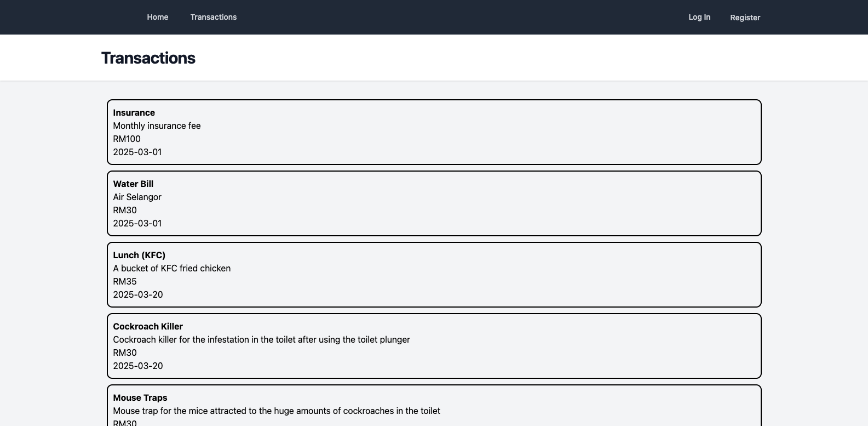Image resolution: width=868 pixels, height=426 pixels.
Task: Go to the Home nav link
Action: point(158,17)
